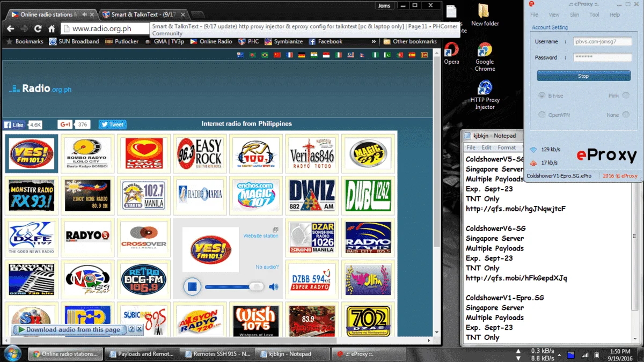Viewport: 644px width, 362px height.
Task: Select the Bitvise radio option in eProxy
Action: pos(541,95)
